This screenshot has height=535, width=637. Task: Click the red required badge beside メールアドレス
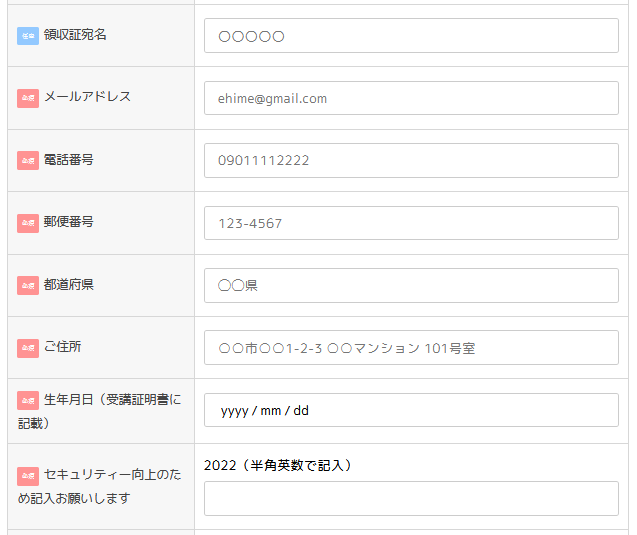pyautogui.click(x=28, y=98)
